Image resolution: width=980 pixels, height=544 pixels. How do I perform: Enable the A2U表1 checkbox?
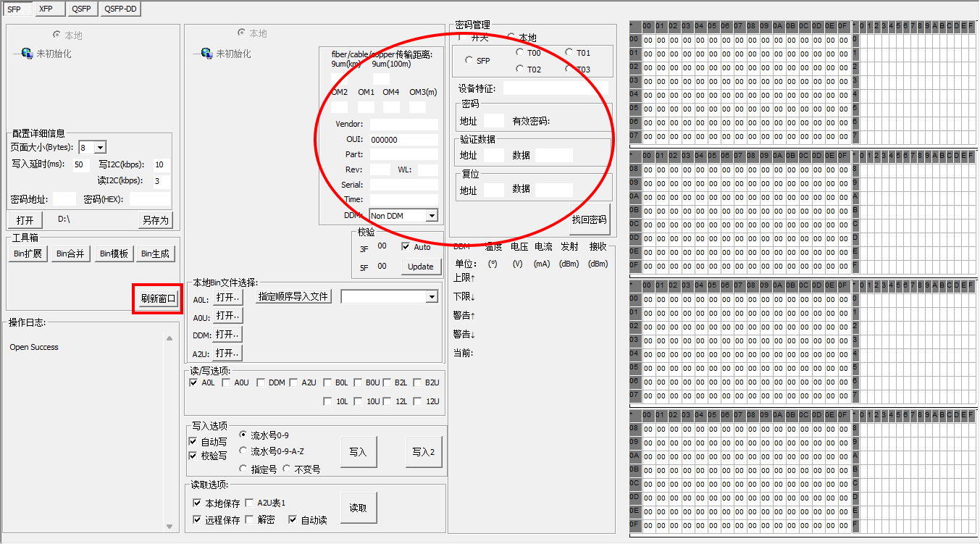pyautogui.click(x=249, y=502)
